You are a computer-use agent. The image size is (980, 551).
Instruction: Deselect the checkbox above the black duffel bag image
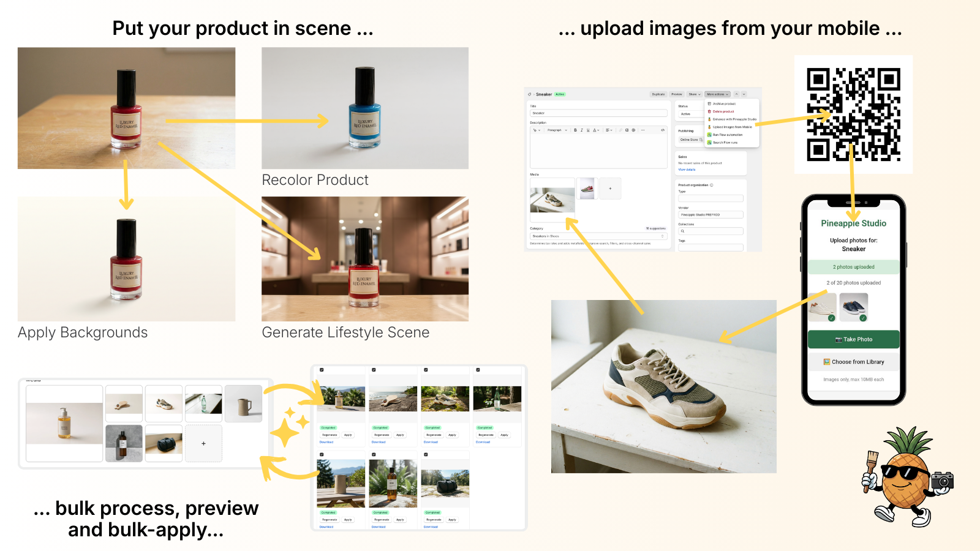pos(426,455)
